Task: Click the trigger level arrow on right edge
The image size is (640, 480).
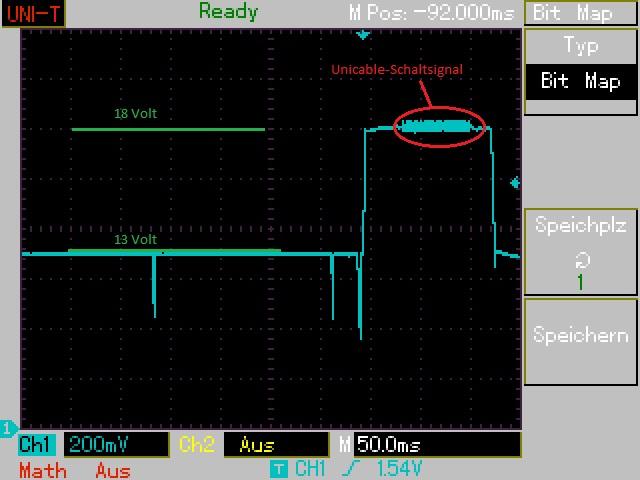Action: tap(515, 183)
